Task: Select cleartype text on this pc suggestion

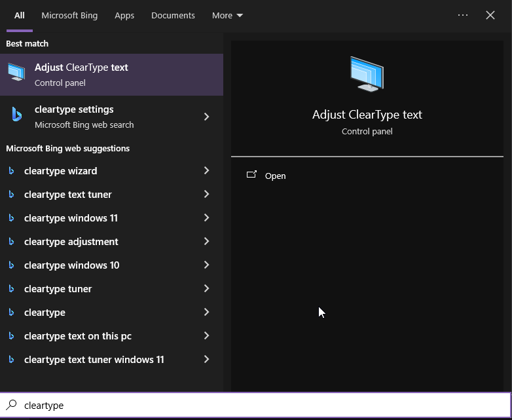Action: pos(78,336)
